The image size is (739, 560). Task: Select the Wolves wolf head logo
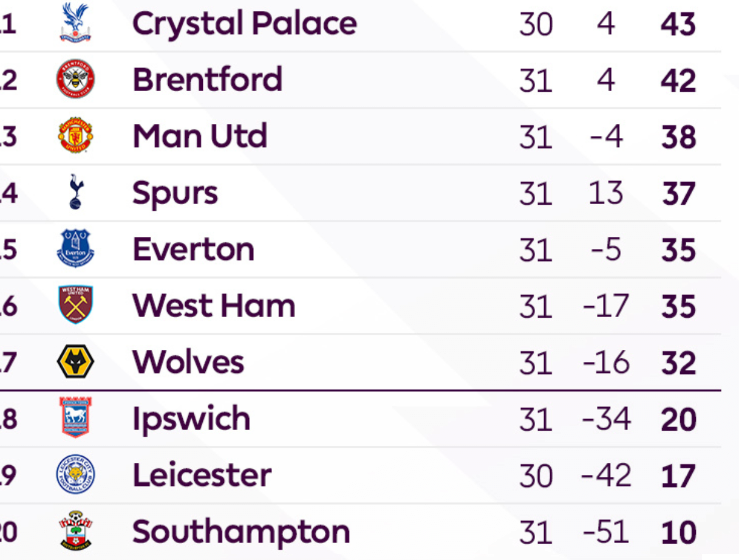(x=75, y=361)
